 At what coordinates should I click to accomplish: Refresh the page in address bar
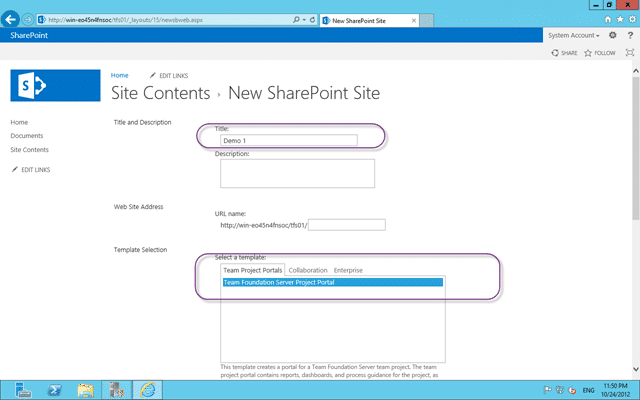click(x=312, y=20)
